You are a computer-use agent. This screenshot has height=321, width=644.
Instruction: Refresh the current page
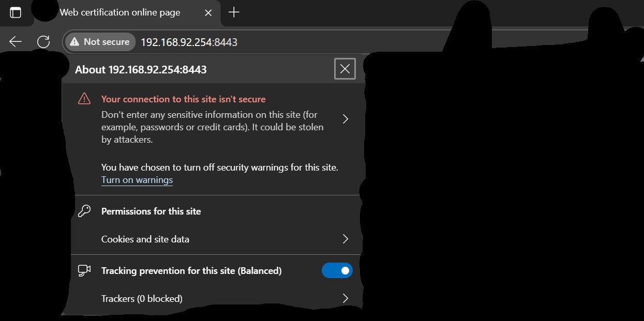coord(43,42)
